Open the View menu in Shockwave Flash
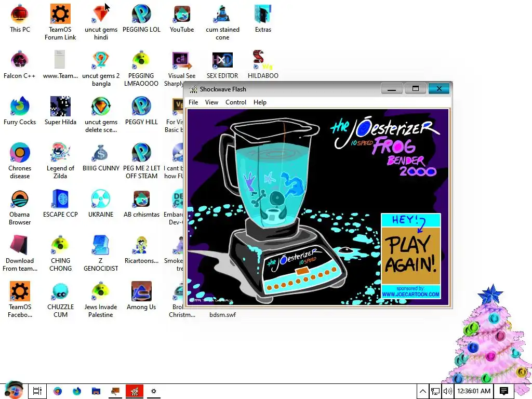The height and width of the screenshot is (399, 532). click(211, 102)
